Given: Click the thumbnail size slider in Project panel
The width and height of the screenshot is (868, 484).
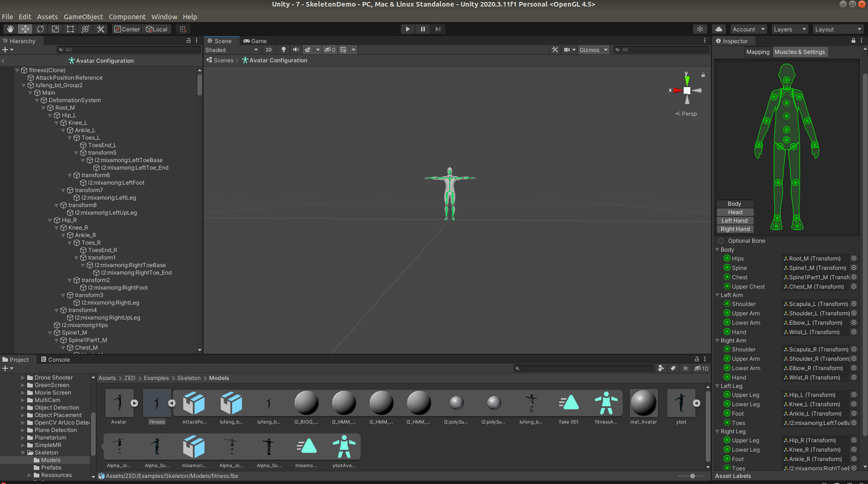Looking at the screenshot, I should click(693, 476).
